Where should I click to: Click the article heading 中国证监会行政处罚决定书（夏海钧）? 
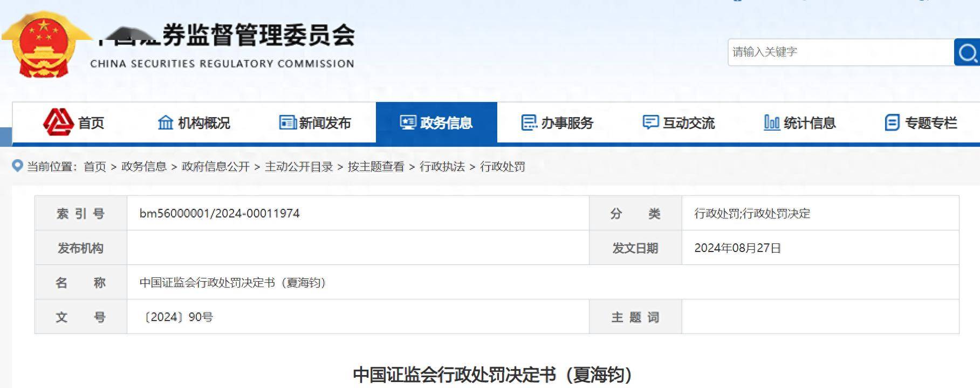(x=492, y=375)
